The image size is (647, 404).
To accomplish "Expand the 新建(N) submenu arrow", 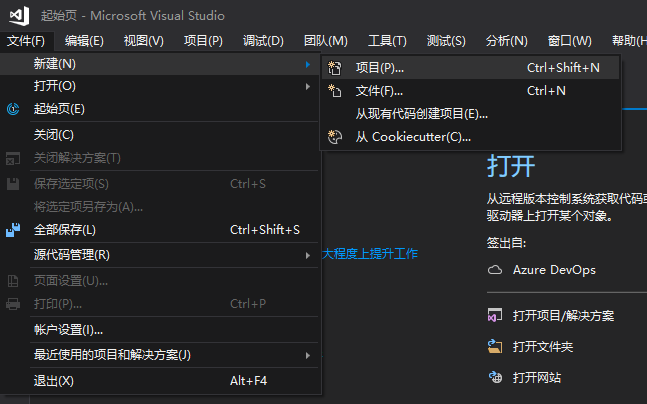I will [308, 64].
